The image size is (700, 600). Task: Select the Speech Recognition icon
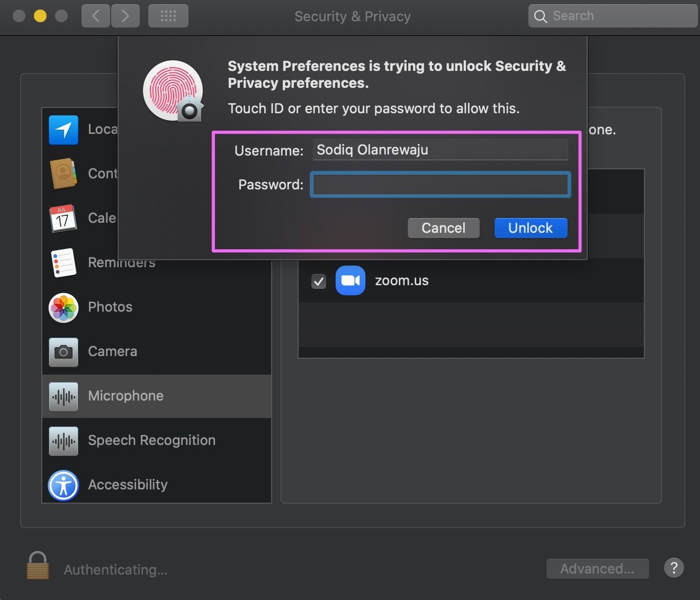[x=64, y=441]
